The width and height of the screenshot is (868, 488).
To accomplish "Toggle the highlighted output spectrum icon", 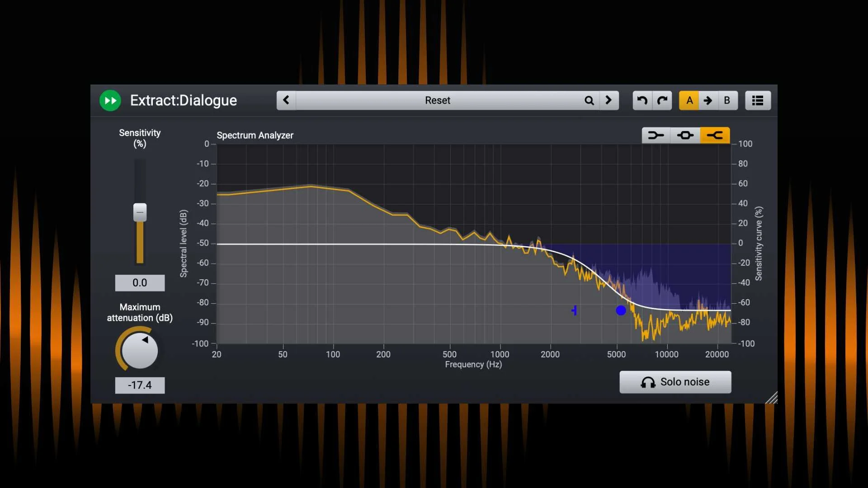I will [715, 135].
